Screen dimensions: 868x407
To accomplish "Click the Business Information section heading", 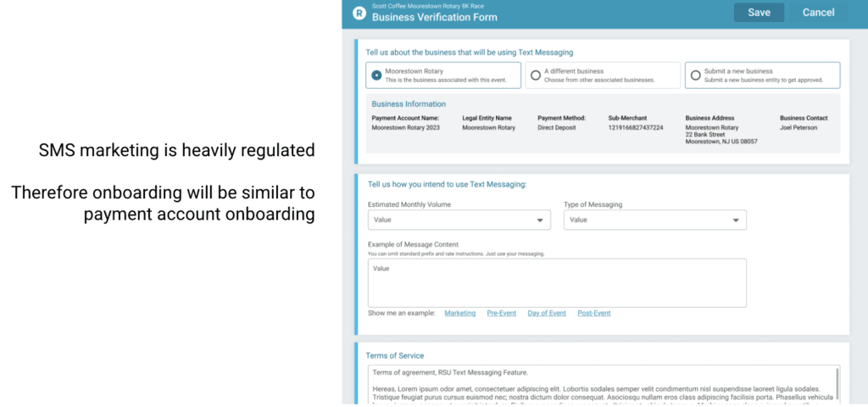I will pyautogui.click(x=409, y=104).
